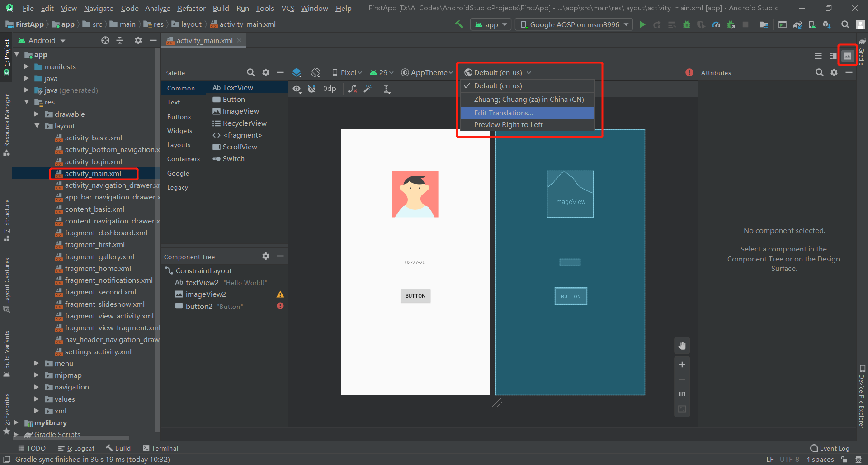Toggle View Options eye icon
Viewport: 868px width, 465px height.
[x=297, y=89]
